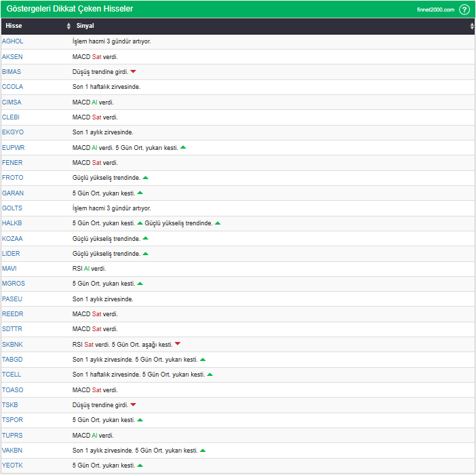This screenshot has width=476, height=475.
Task: Select the MAVI stock link
Action: click(9, 269)
